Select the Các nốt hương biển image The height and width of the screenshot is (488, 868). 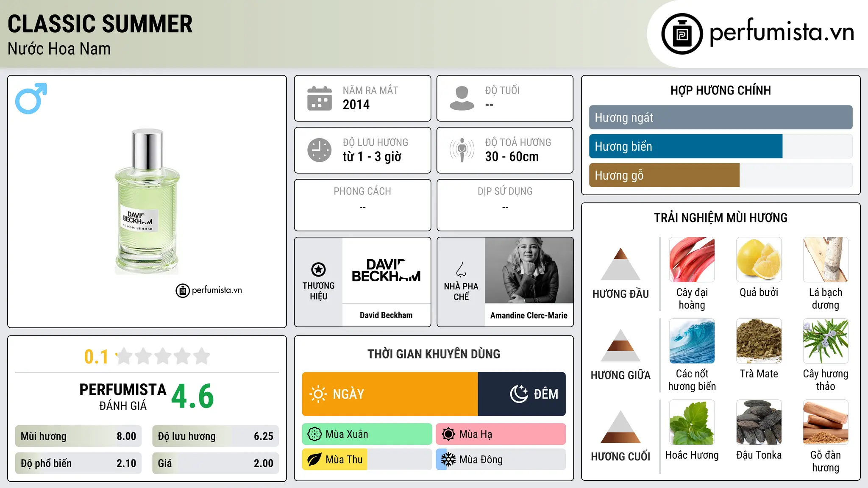(x=692, y=341)
